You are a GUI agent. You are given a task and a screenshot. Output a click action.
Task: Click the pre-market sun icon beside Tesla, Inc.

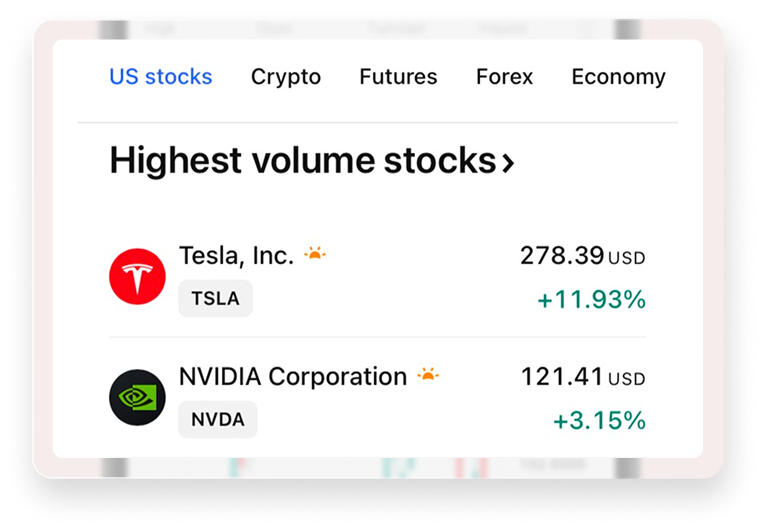click(x=315, y=254)
